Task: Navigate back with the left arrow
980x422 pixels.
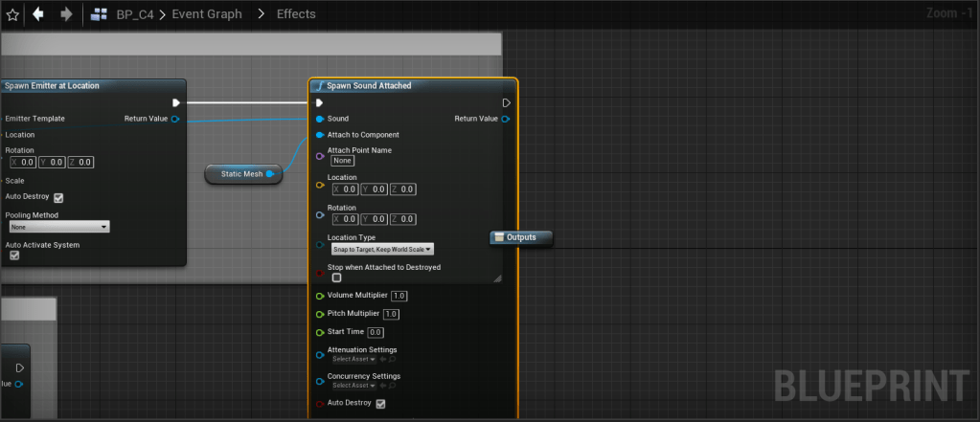Action: point(38,14)
